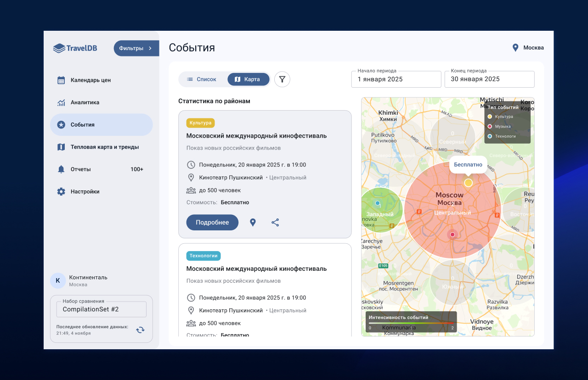Select the Южный district circle
This screenshot has height=380, width=588.
point(452,282)
